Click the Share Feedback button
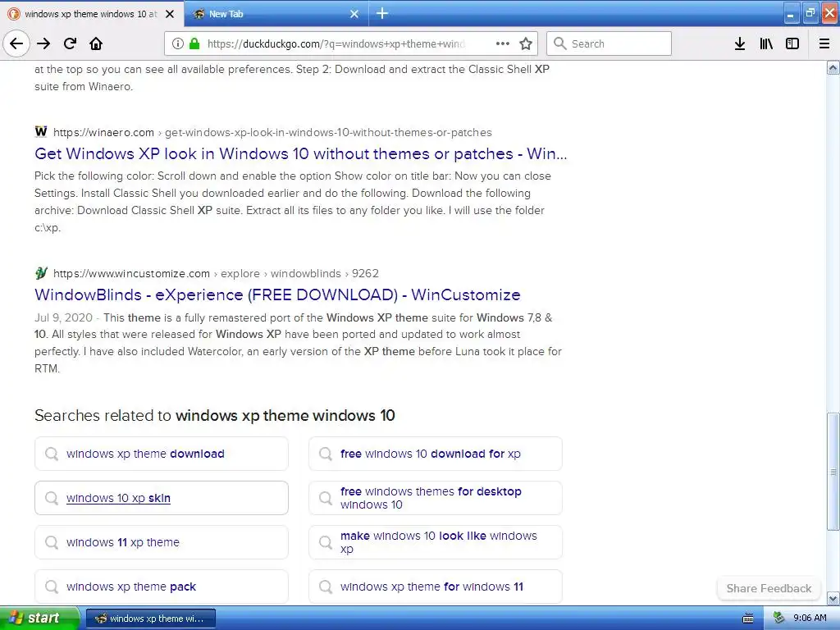This screenshot has width=840, height=630. 769,588
